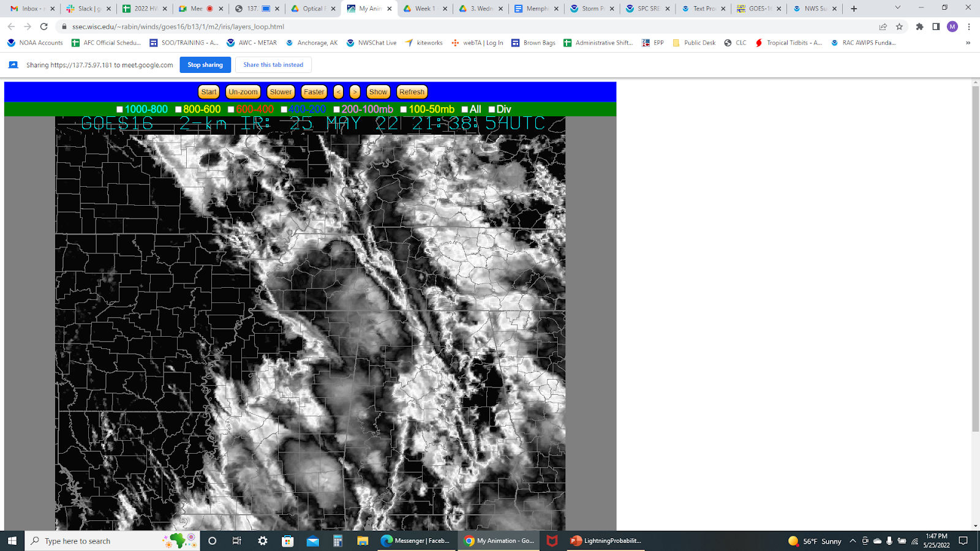Step forward one frame with > button

pyautogui.click(x=355, y=92)
